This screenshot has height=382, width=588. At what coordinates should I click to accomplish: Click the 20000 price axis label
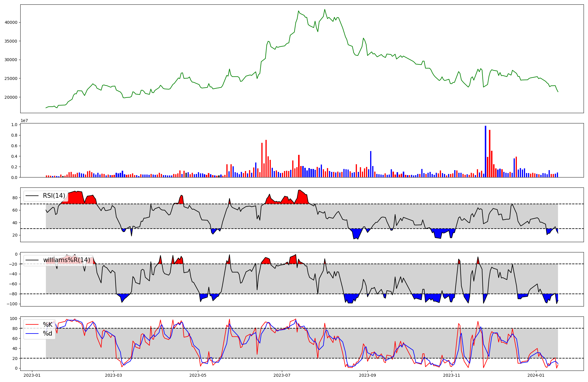pyautogui.click(x=11, y=97)
